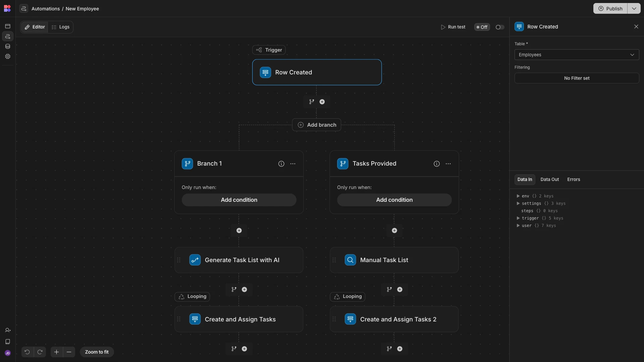Screen dimensions: 644x362
Task: Open the design screens icon in left sidebar
Action: (x=8, y=26)
